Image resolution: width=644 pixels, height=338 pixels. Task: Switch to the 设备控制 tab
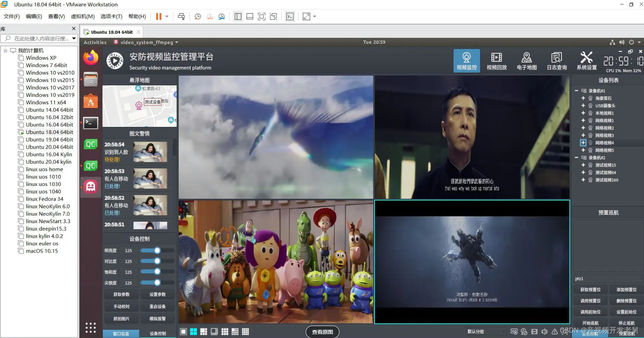pyautogui.click(x=157, y=333)
